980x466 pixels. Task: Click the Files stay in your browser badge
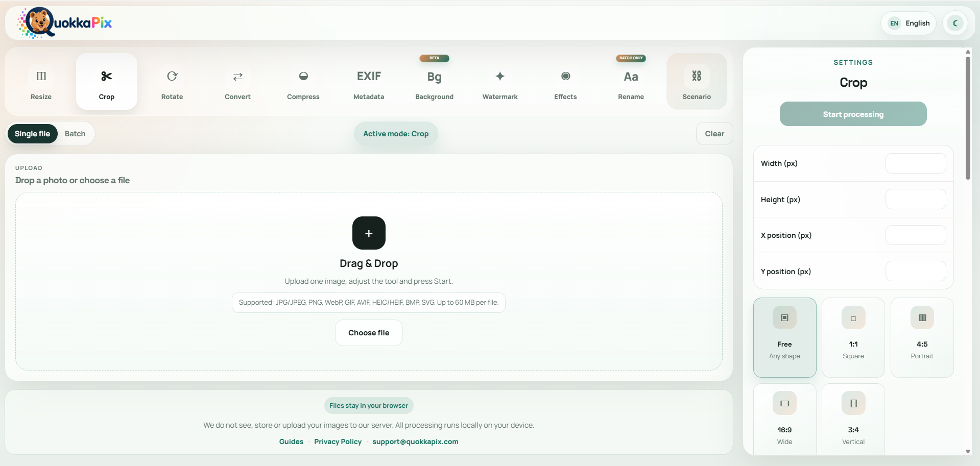click(x=369, y=406)
